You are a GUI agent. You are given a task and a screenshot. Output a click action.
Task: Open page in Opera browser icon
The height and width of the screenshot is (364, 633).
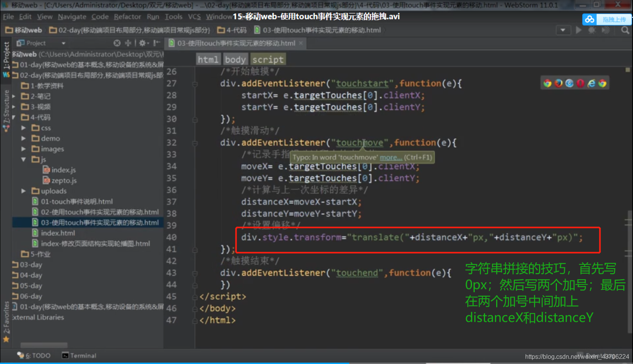point(580,83)
